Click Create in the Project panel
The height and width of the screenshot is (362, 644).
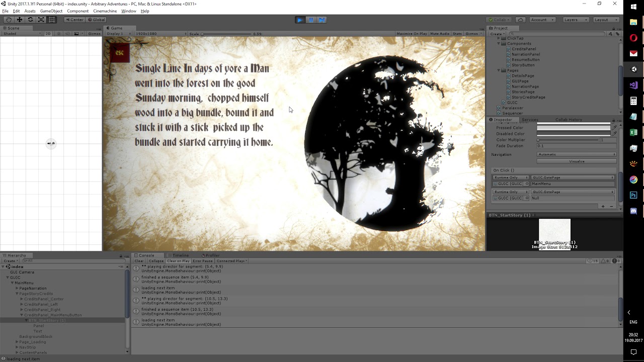coord(497,34)
